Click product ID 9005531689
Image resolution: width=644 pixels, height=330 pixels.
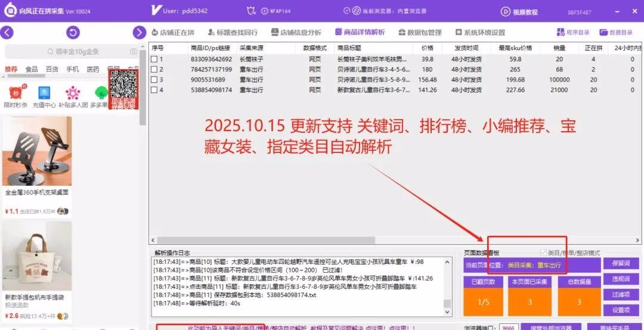click(x=208, y=80)
